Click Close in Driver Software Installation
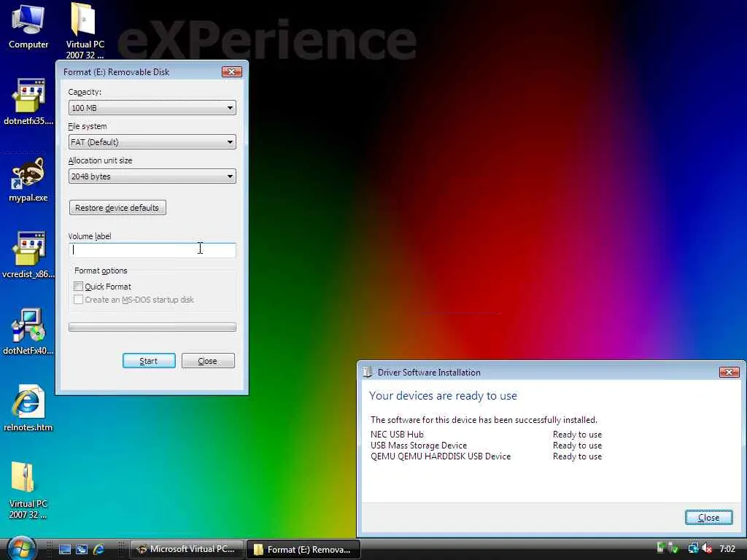 tap(708, 518)
